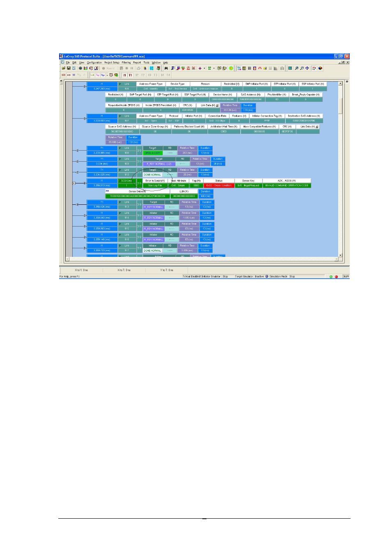This screenshot has height=554, width=392.
Task: Click the multicolor list view icon
Action: [x=239, y=68]
